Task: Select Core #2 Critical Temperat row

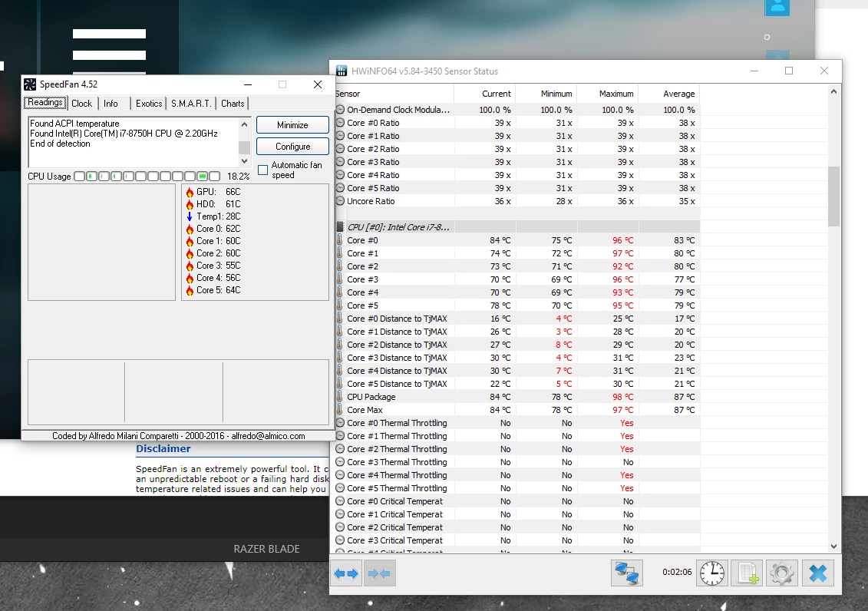Action: tap(517, 527)
